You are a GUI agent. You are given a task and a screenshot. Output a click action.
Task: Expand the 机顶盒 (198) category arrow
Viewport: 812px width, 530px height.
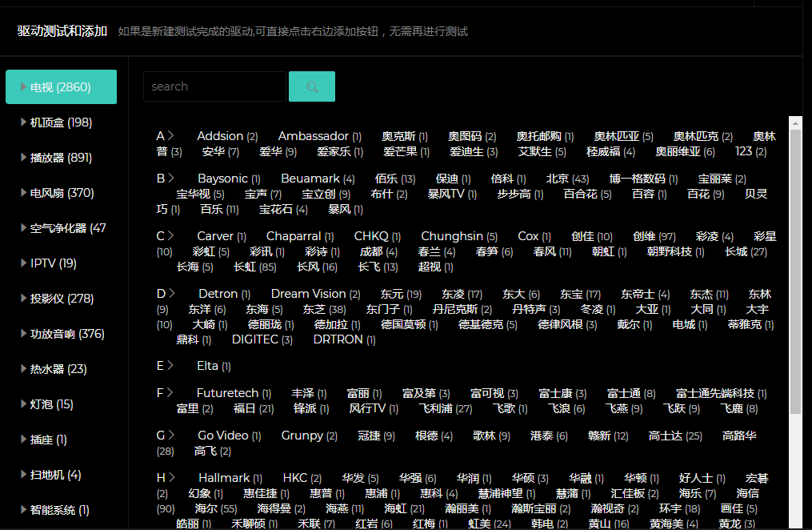pyautogui.click(x=24, y=122)
